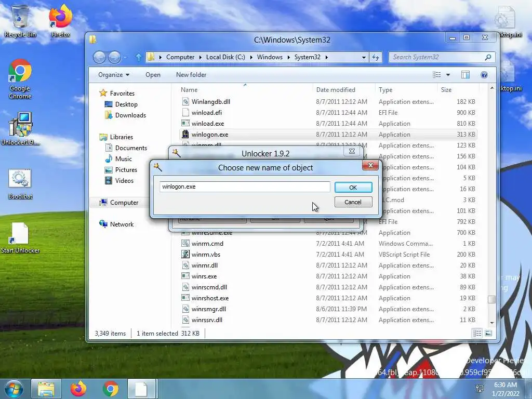
Task: Open Chrome from the taskbar
Action: [x=110, y=389]
